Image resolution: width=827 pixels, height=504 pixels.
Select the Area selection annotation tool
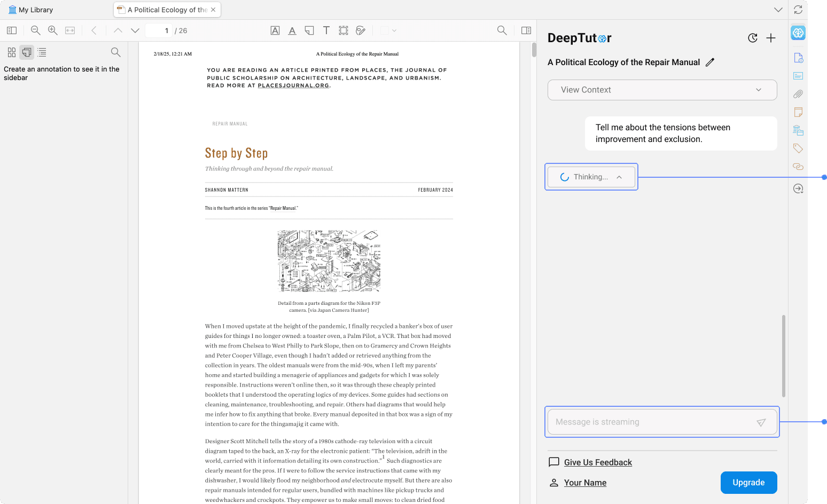344,30
